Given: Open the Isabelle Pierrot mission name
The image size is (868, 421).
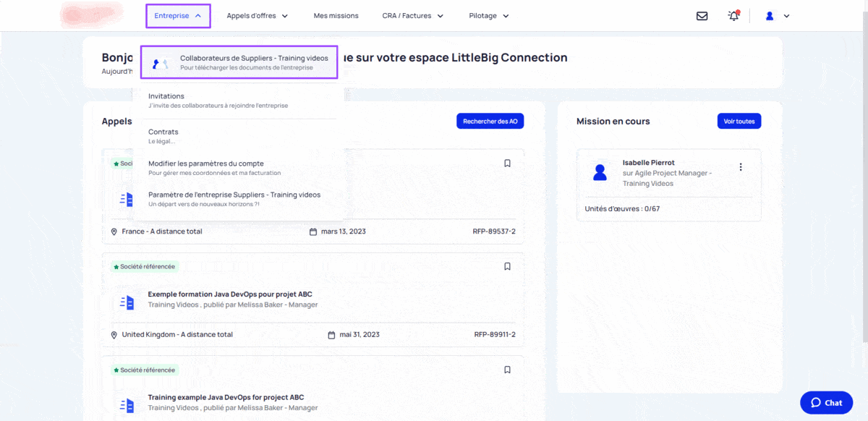Looking at the screenshot, I should (x=648, y=163).
